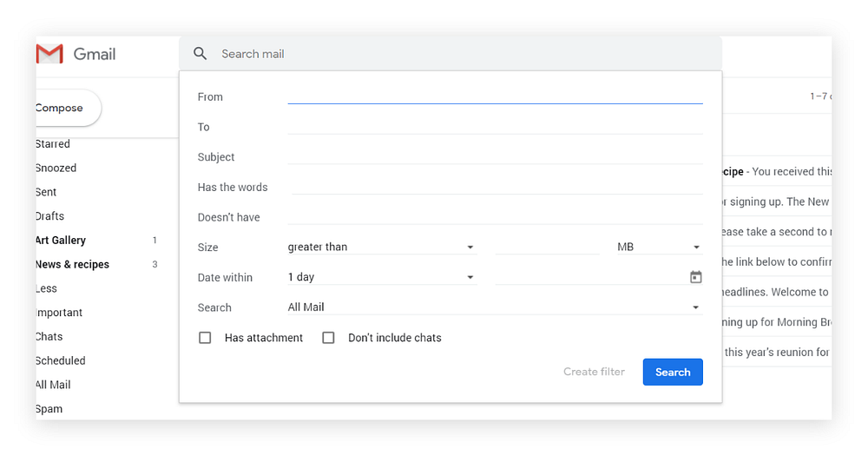Click the size number input field
The height and width of the screenshot is (456, 868).
point(548,248)
